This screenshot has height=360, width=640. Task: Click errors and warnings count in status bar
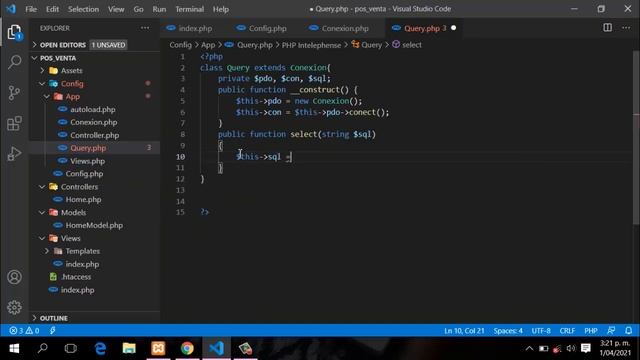coord(24,331)
